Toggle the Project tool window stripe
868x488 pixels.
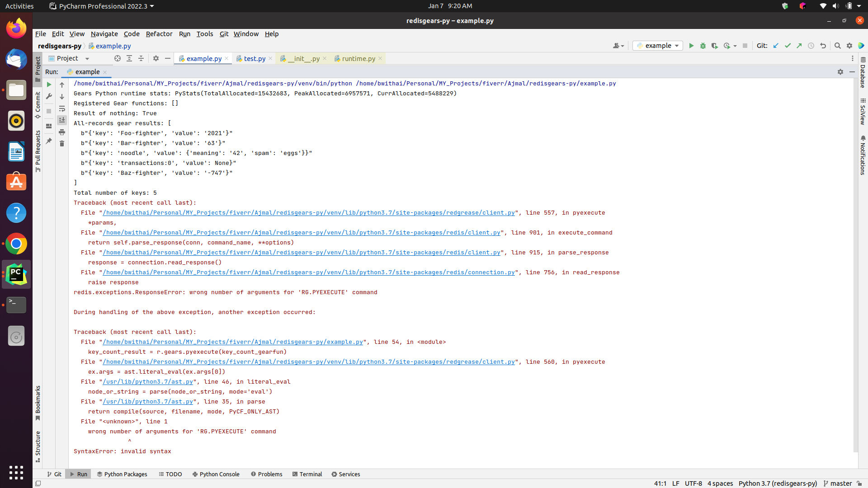tap(38, 69)
